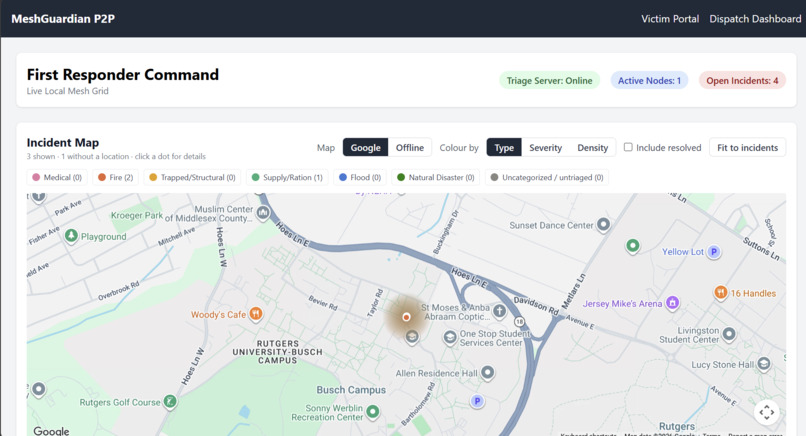Image resolution: width=806 pixels, height=436 pixels.
Task: Click the 16 Handles restaurant marker
Action: (721, 292)
